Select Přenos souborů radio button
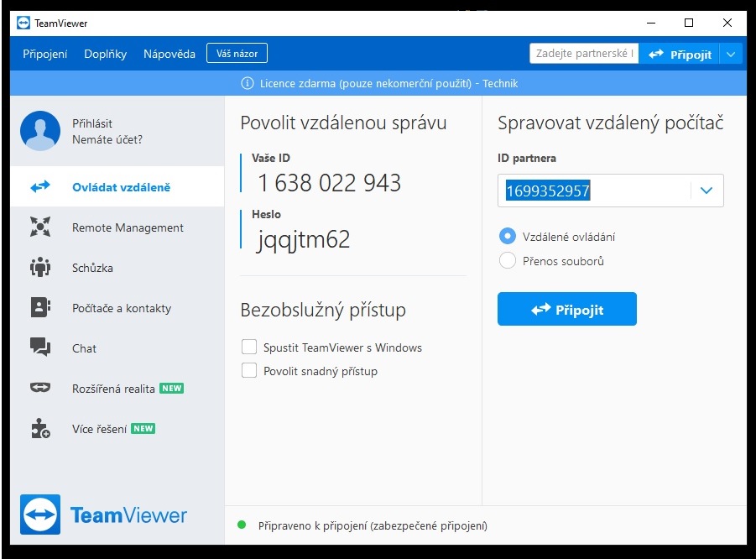 coord(507,260)
